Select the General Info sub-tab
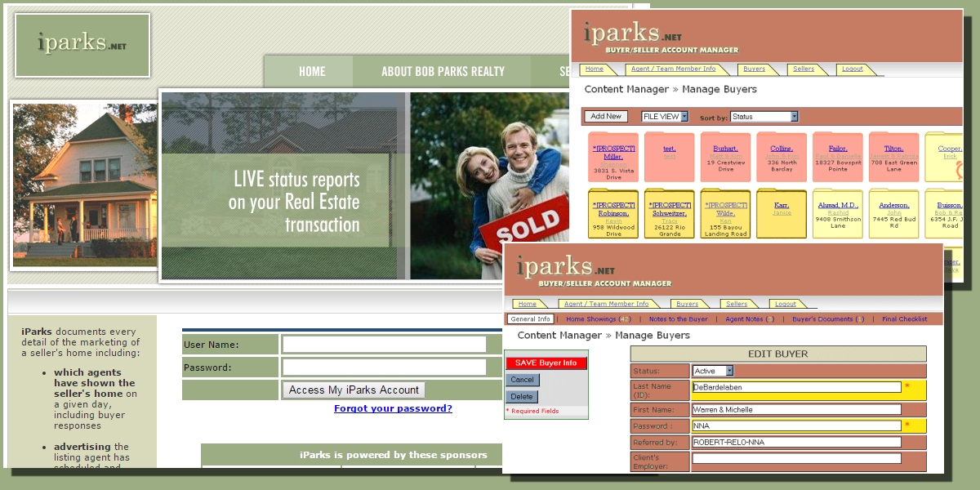The width and height of the screenshot is (980, 490). coord(531,319)
